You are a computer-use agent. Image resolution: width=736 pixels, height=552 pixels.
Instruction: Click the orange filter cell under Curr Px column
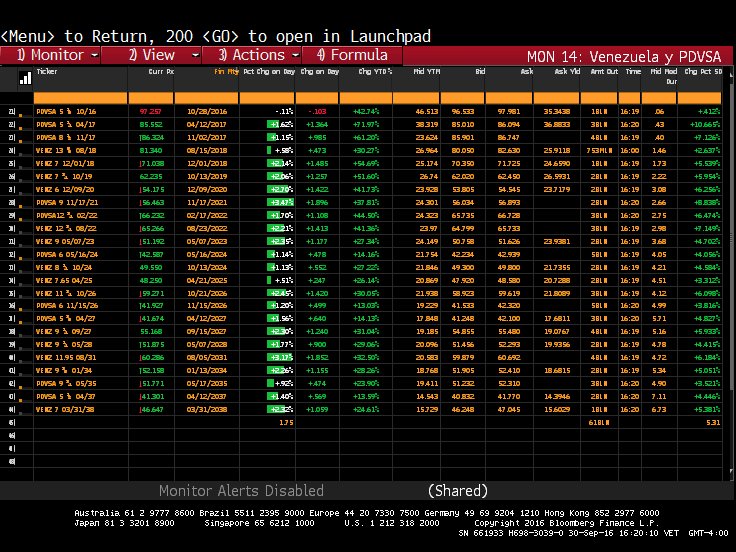click(151, 98)
